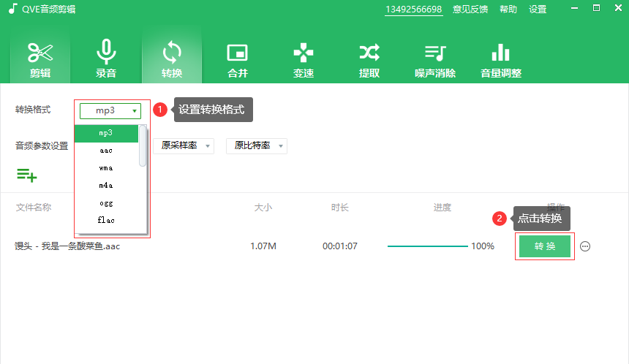
Task: Click the green 转换 convert button
Action: [x=545, y=246]
